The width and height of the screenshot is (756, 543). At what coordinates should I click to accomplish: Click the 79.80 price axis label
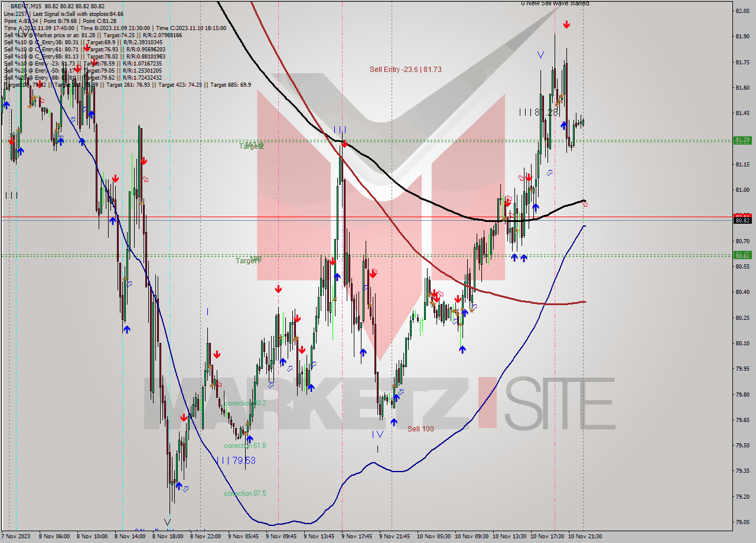tap(742, 394)
